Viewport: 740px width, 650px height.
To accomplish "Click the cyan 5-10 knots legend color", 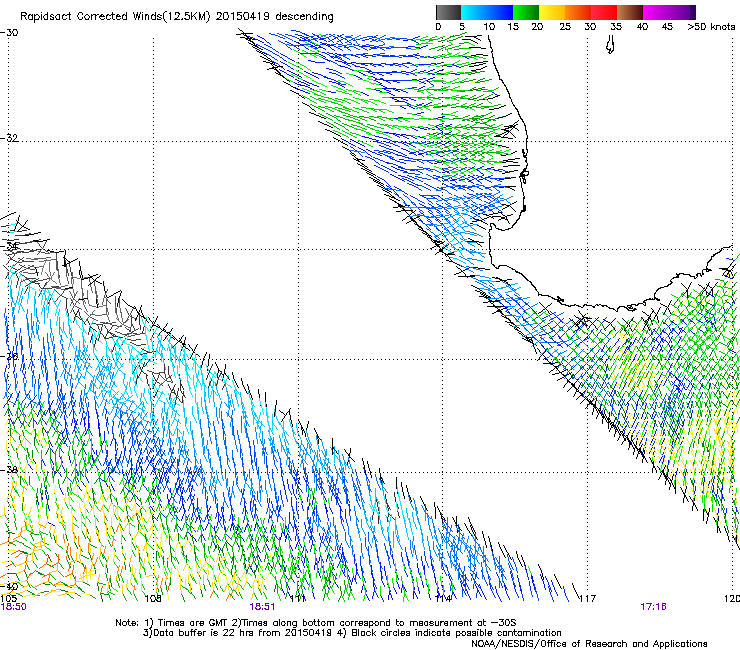I will click(x=474, y=12).
